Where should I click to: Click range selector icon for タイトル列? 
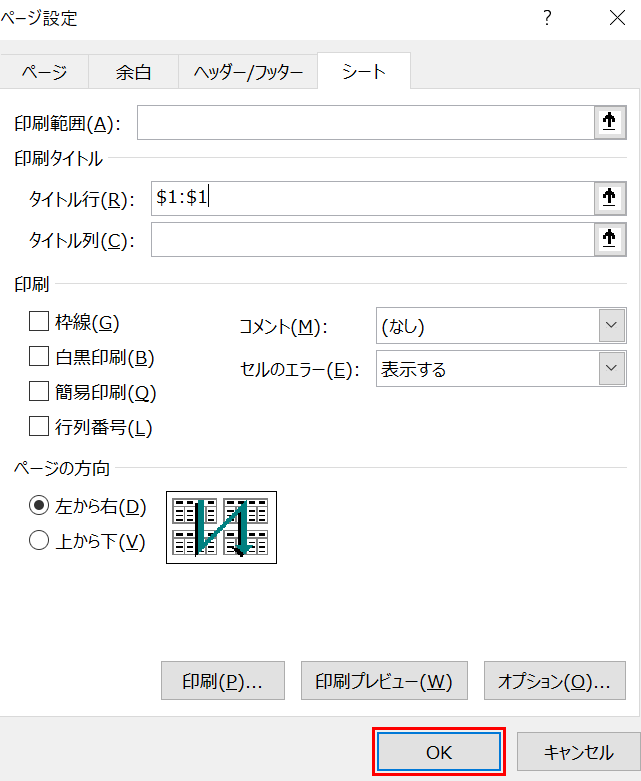[608, 239]
